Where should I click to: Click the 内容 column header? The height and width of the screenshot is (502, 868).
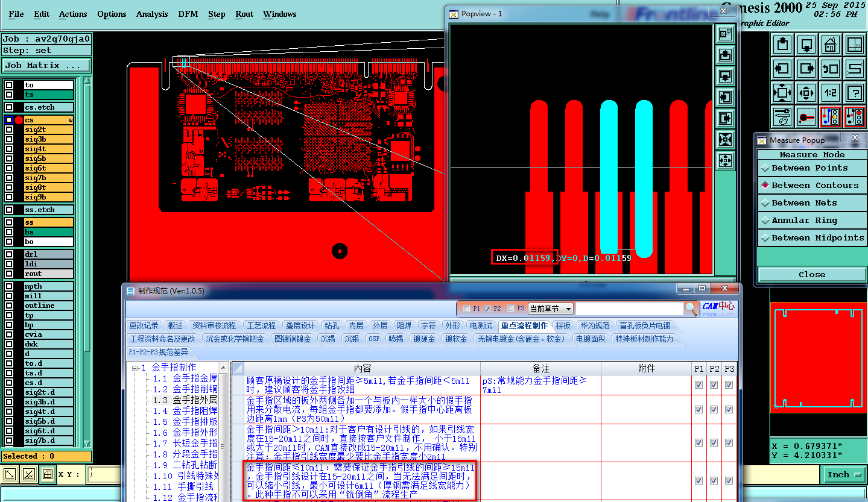tap(362, 368)
